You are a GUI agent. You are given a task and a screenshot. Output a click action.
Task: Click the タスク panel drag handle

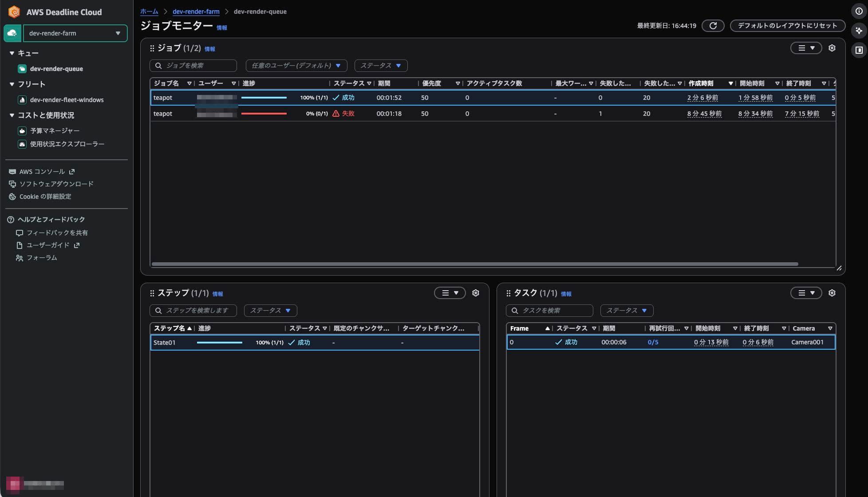[x=508, y=293]
